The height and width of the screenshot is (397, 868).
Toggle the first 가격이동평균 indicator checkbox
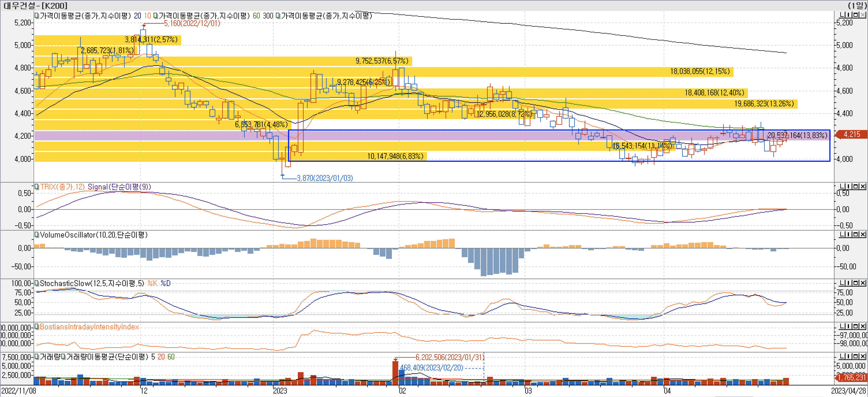coord(36,16)
